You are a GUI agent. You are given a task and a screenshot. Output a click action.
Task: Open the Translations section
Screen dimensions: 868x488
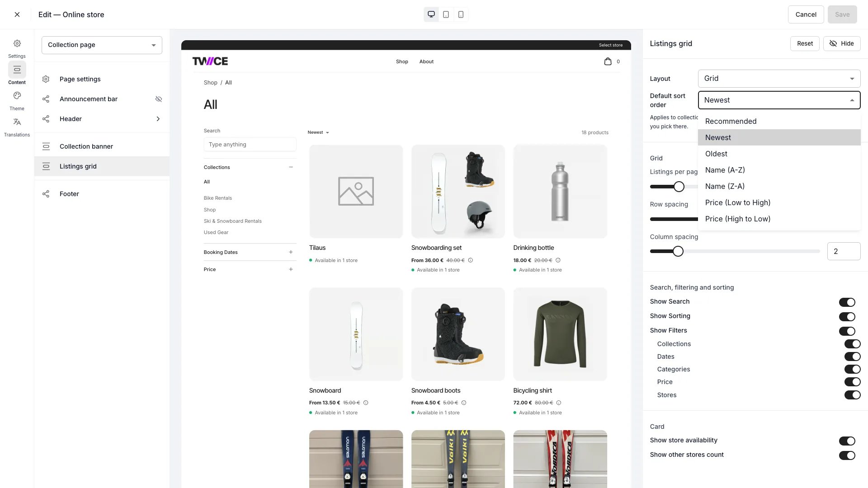point(17,127)
